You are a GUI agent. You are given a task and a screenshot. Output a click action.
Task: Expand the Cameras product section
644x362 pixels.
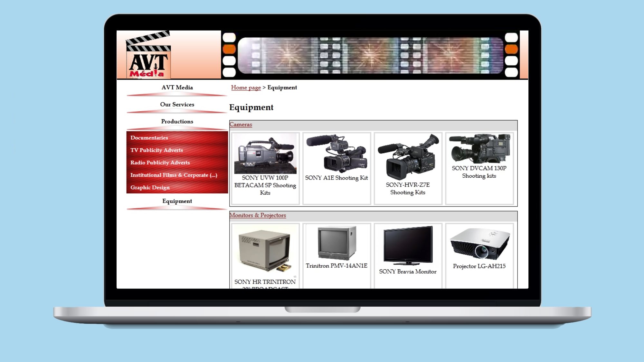pyautogui.click(x=241, y=125)
